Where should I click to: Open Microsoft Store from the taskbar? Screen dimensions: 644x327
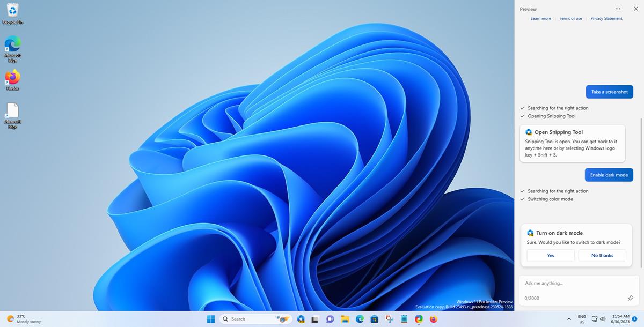coord(375,319)
